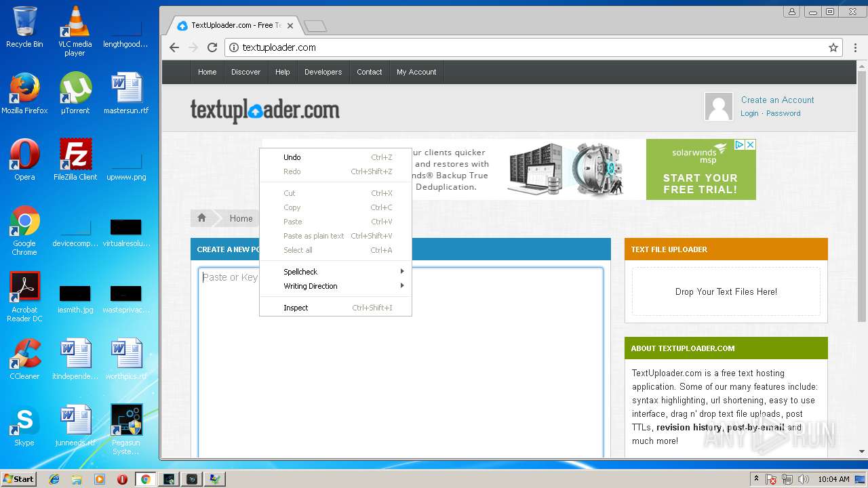Click the Opera icon in the taskbar
The image size is (868, 488).
click(123, 479)
